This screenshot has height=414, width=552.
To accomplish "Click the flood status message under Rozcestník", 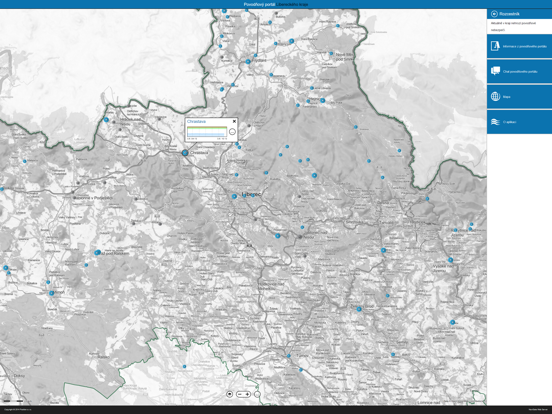I will click(513, 26).
